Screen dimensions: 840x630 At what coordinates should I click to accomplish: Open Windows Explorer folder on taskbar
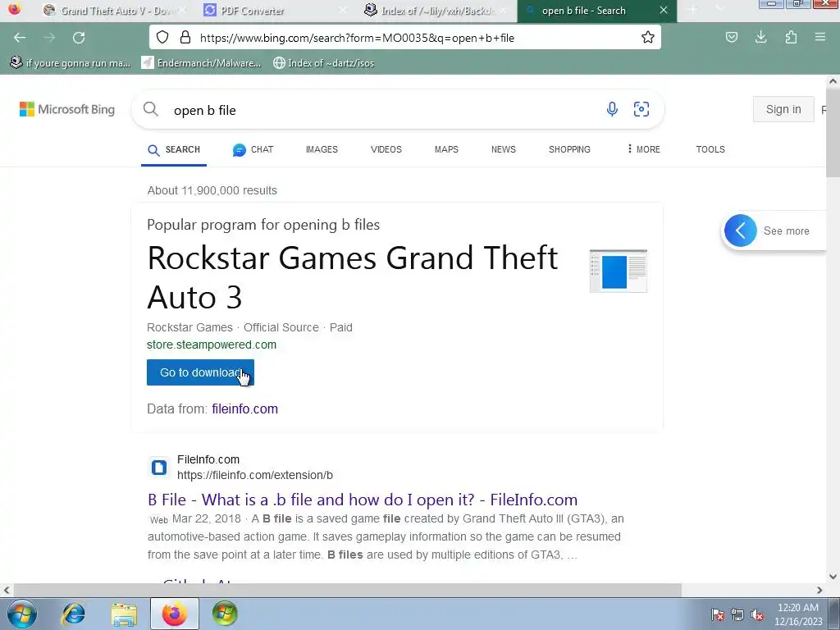[x=124, y=614]
